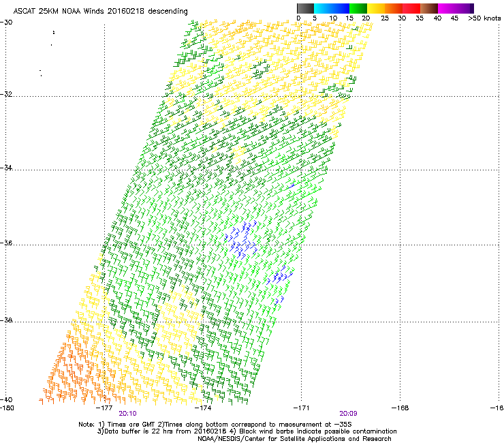
Task: Click the '15' label under the color bar
Action: [x=350, y=18]
